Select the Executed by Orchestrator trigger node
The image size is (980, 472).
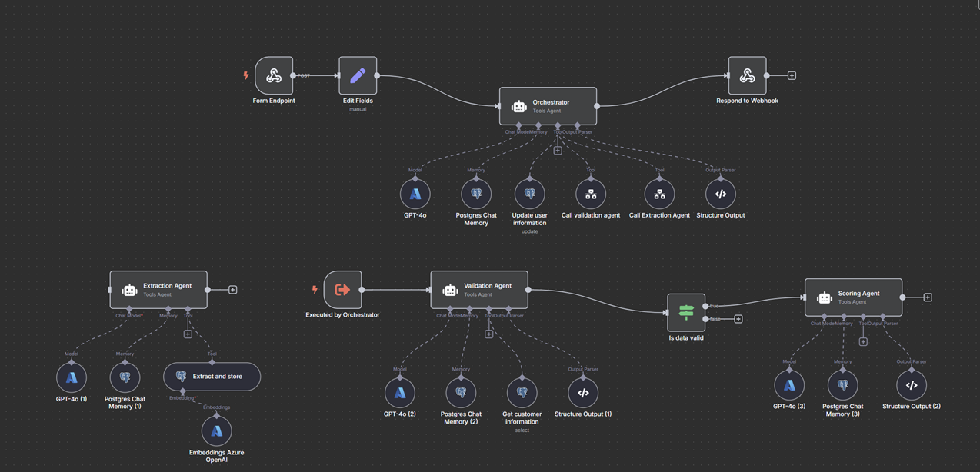[x=342, y=290]
